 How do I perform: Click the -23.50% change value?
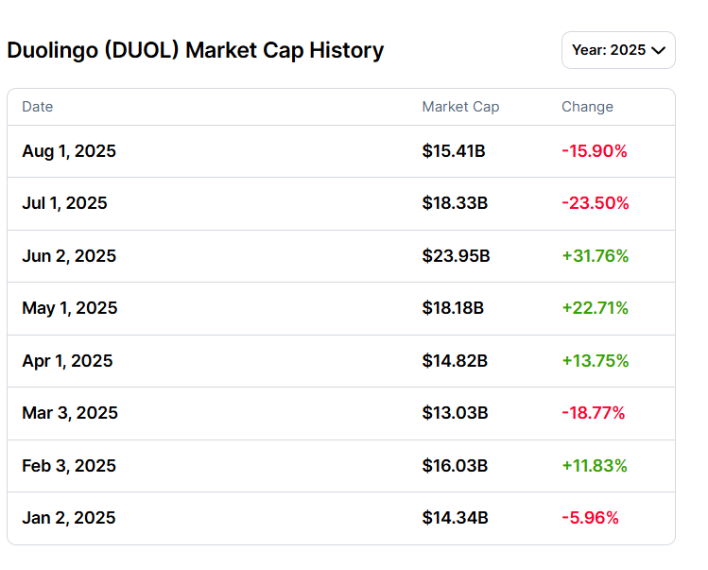pyautogui.click(x=595, y=204)
